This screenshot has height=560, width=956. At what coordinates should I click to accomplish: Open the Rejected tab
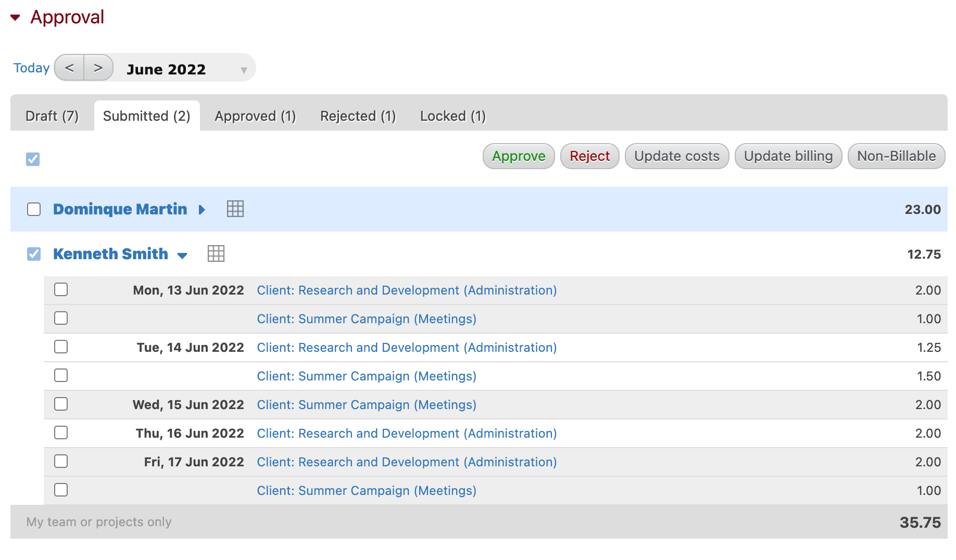point(357,116)
